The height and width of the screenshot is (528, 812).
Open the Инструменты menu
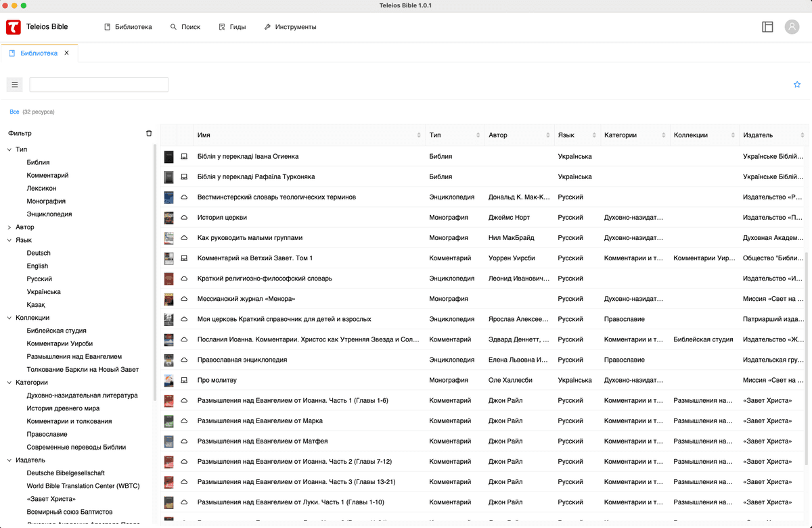pyautogui.click(x=290, y=27)
